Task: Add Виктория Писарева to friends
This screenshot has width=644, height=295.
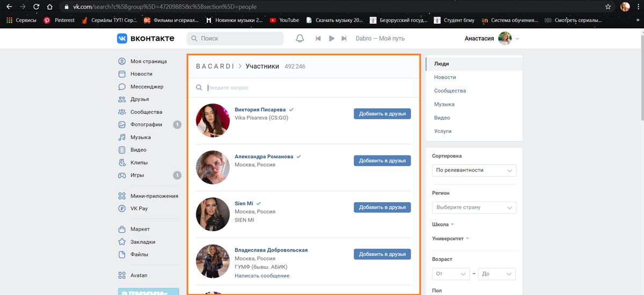Action: (x=382, y=113)
